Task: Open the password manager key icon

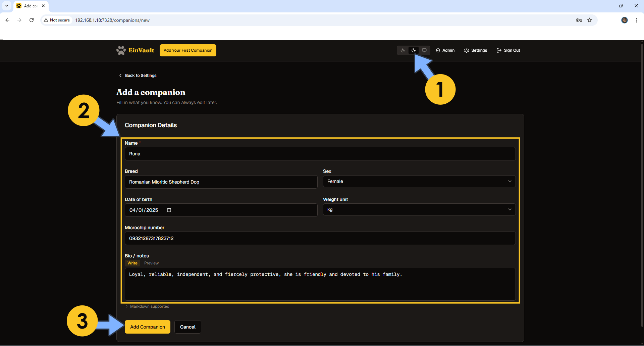Action: pos(579,20)
